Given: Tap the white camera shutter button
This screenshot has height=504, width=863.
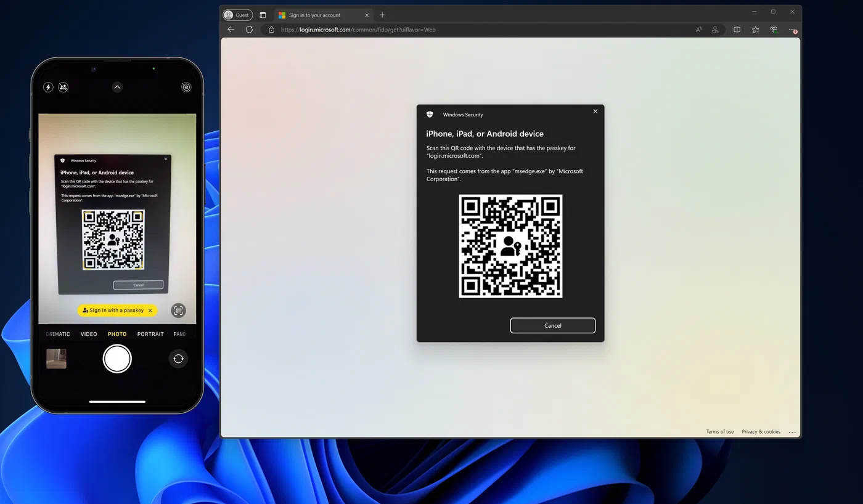Looking at the screenshot, I should point(117,359).
